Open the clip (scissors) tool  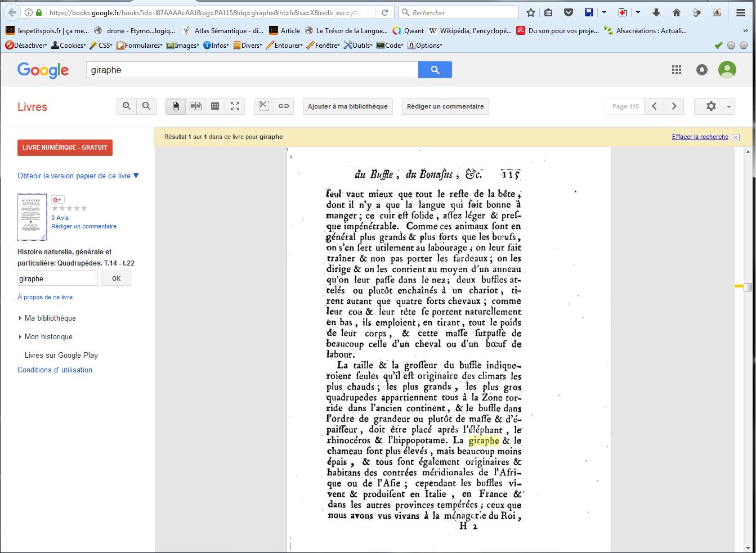[x=263, y=106]
